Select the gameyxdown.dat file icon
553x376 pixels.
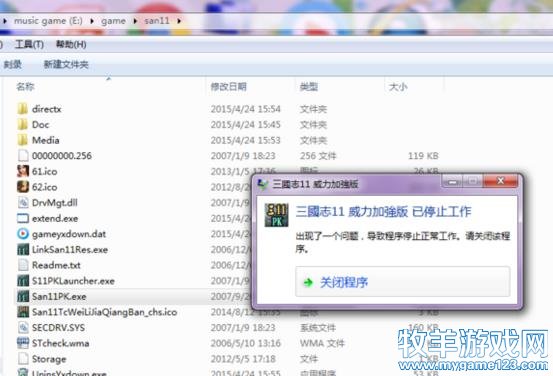point(23,234)
